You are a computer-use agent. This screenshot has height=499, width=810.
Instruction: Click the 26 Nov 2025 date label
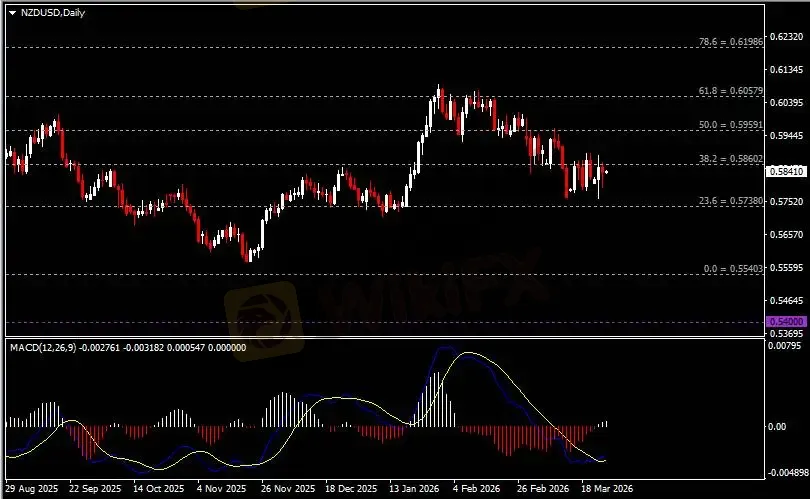[288, 488]
